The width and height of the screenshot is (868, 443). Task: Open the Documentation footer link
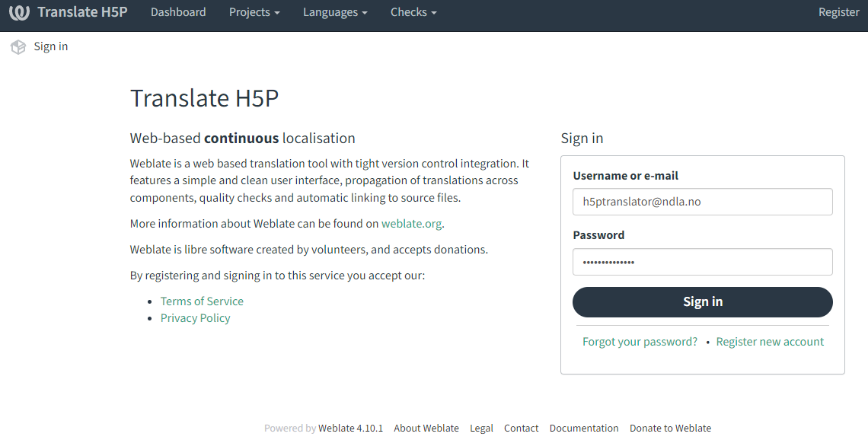584,428
